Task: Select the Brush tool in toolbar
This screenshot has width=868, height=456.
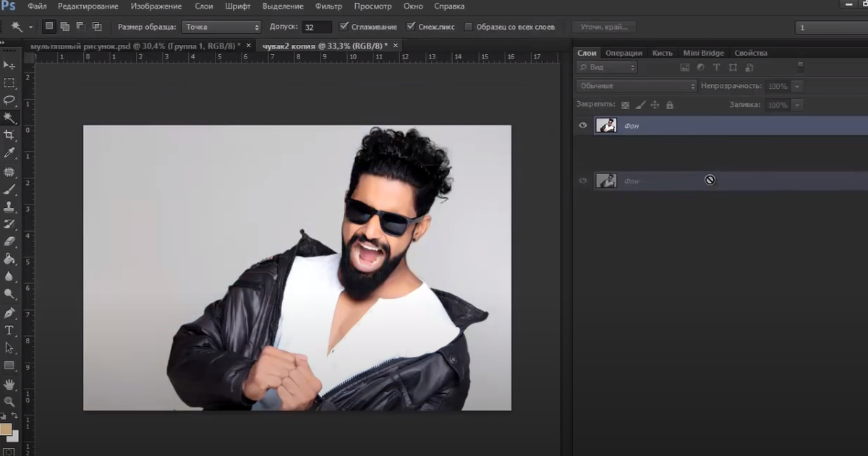Action: [9, 189]
